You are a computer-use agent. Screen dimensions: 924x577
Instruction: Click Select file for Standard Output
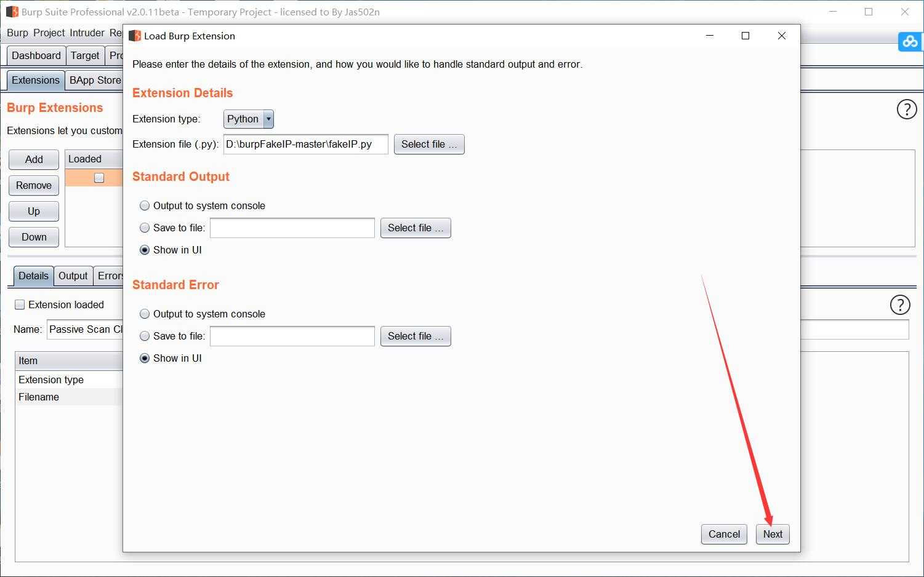click(x=416, y=228)
